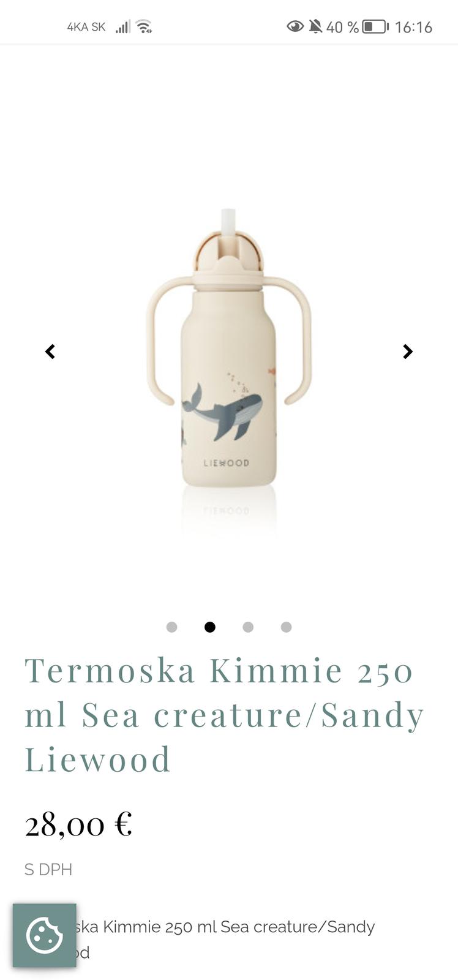Screen dimensions: 458x980
Task: Tap the eye comfort icon in status bar
Action: (295, 26)
